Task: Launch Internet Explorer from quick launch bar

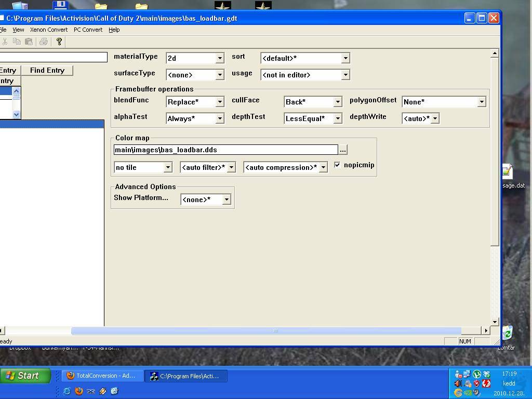Action: [x=66, y=391]
